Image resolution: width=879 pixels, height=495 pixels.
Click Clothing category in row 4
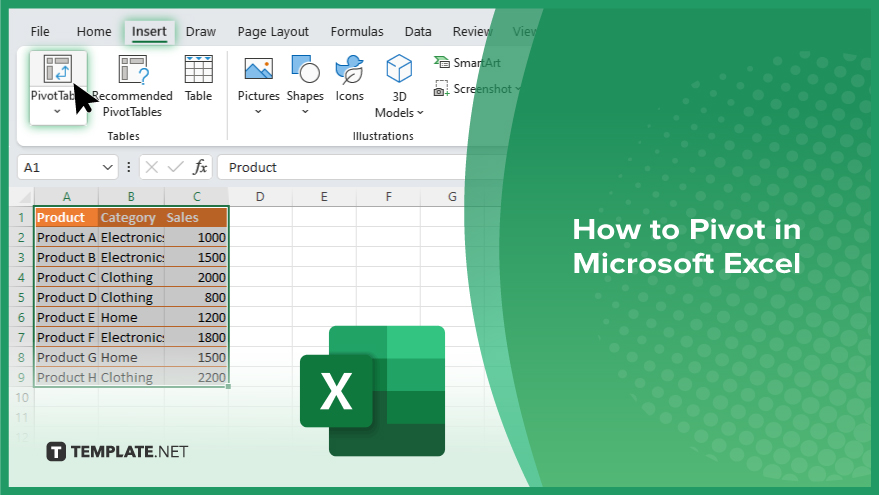tap(131, 277)
